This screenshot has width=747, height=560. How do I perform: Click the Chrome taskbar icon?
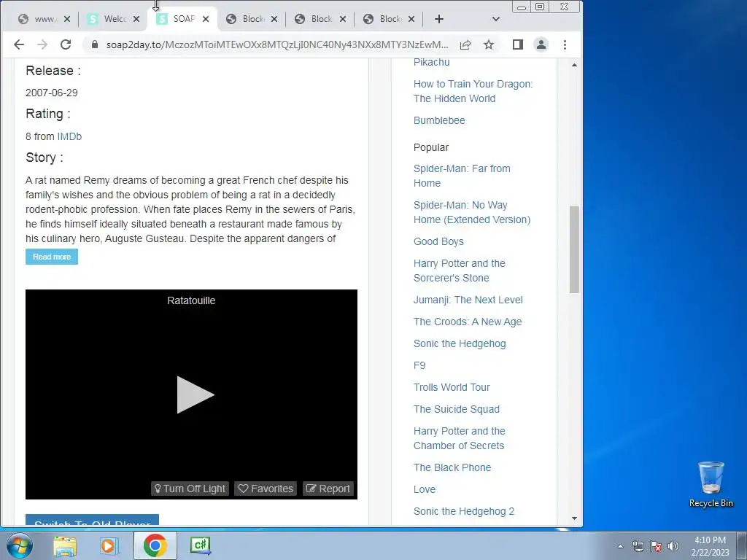155,545
